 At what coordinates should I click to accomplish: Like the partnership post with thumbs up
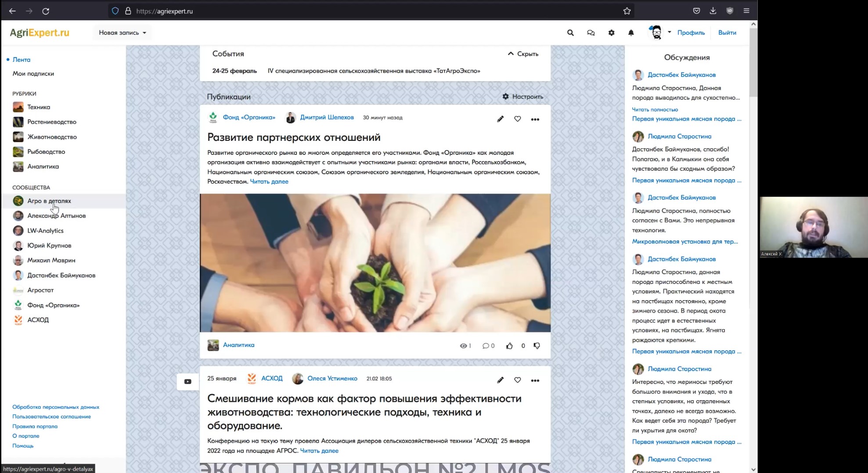pos(509,346)
